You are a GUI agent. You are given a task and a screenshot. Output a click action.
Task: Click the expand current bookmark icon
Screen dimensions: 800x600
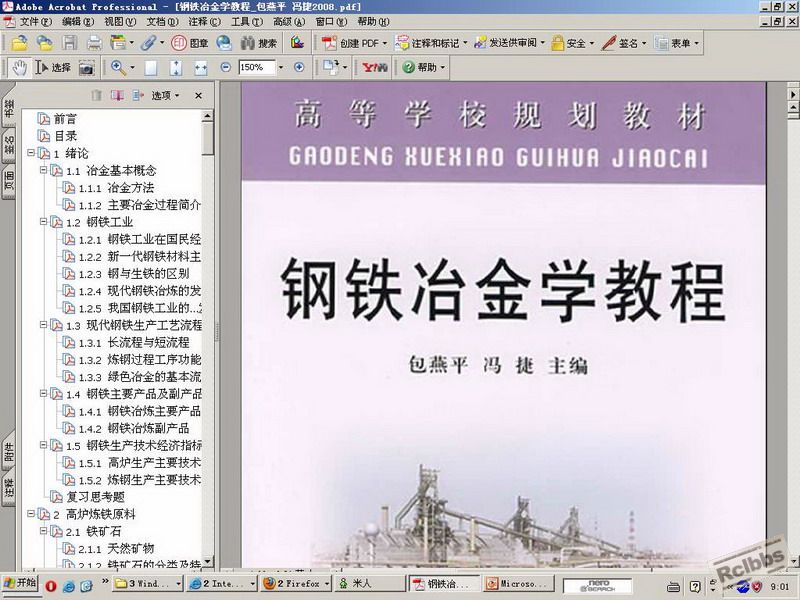(138, 95)
